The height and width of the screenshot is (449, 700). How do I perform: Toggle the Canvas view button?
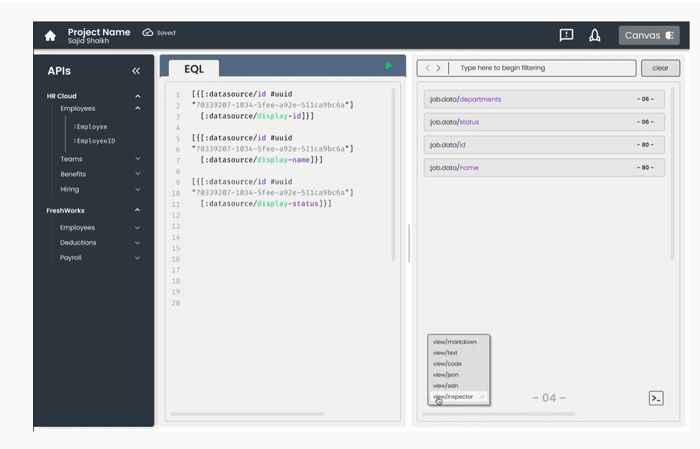649,35
